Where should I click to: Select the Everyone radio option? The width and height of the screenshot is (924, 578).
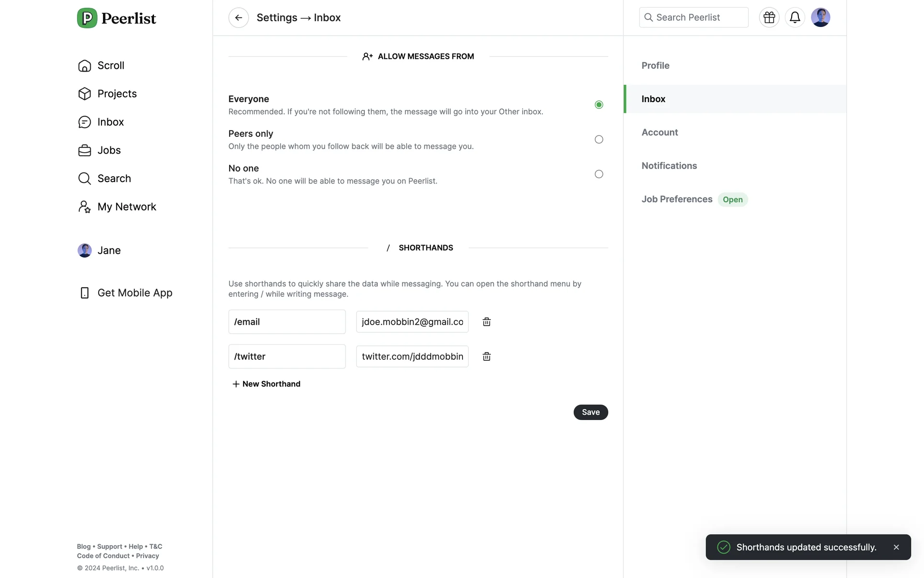coord(599,105)
